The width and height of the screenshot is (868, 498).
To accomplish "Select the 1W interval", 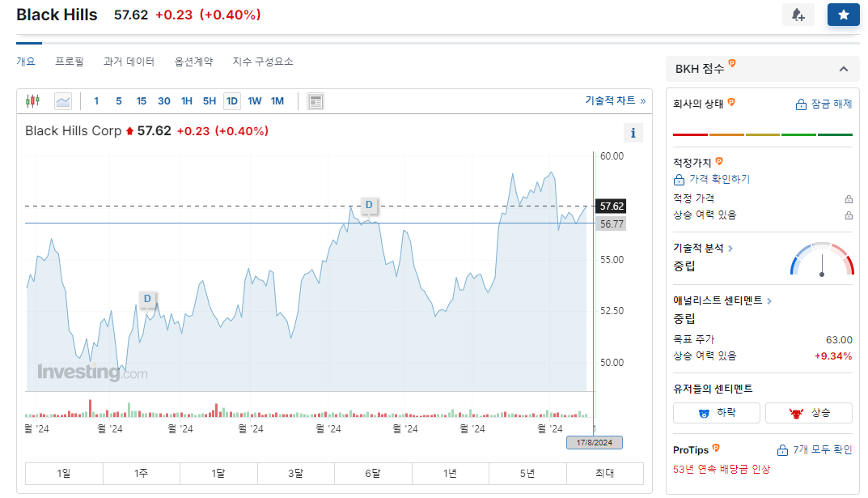I will click(255, 101).
